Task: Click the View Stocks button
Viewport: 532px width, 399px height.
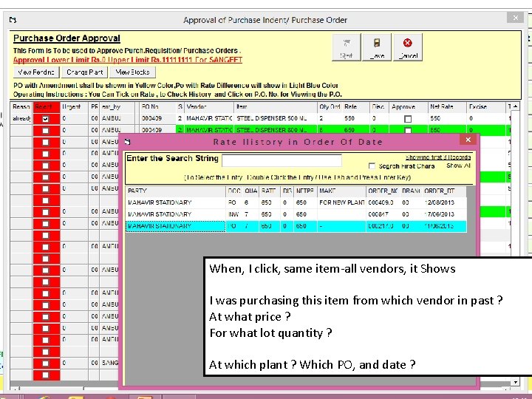Action: 133,72
